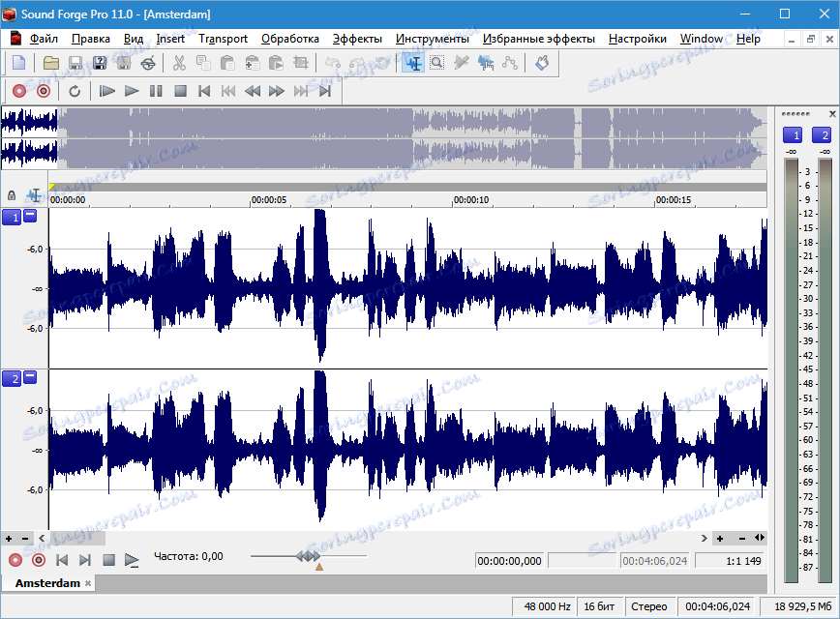
Task: Click the Go to End button
Action: 325,91
